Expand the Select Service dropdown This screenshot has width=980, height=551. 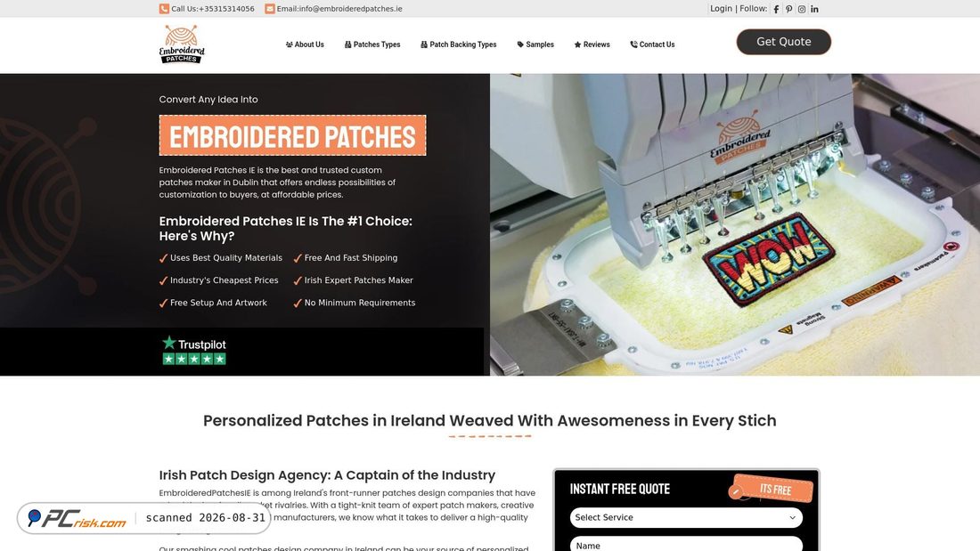click(686, 517)
